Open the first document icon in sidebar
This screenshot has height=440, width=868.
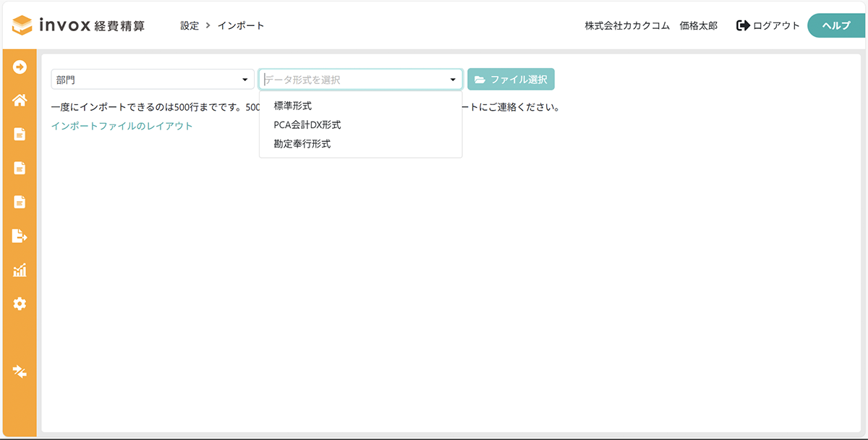[x=20, y=134]
